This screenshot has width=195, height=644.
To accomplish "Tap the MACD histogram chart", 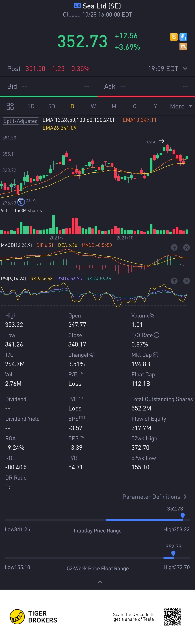I will point(94,261).
